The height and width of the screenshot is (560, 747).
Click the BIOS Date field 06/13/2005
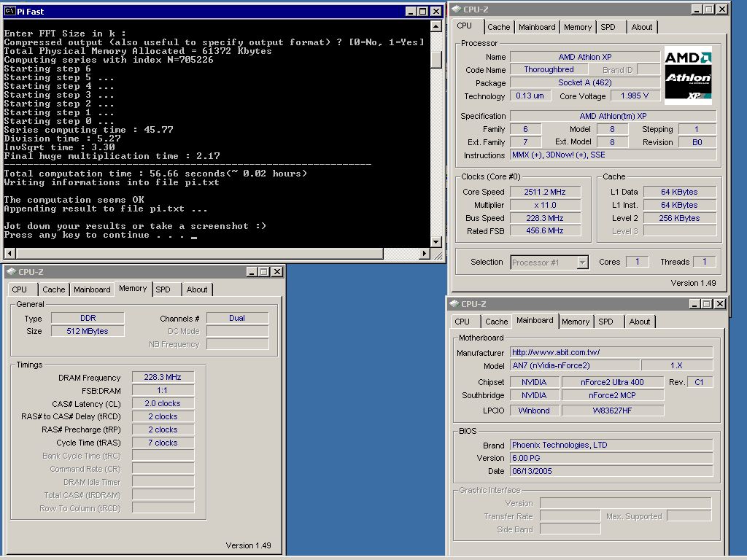[611, 471]
